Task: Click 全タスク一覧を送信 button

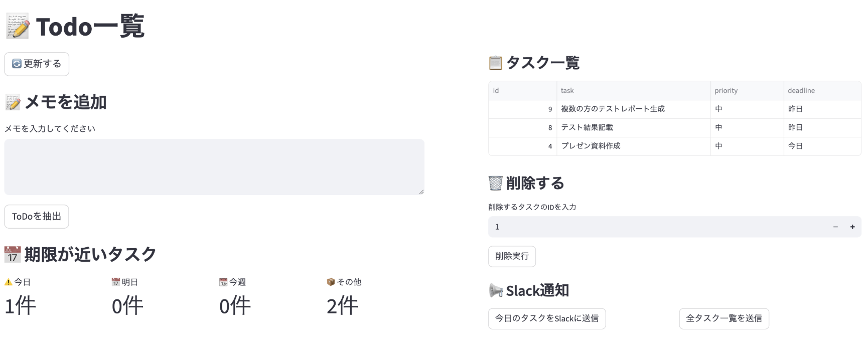Action: point(724,318)
